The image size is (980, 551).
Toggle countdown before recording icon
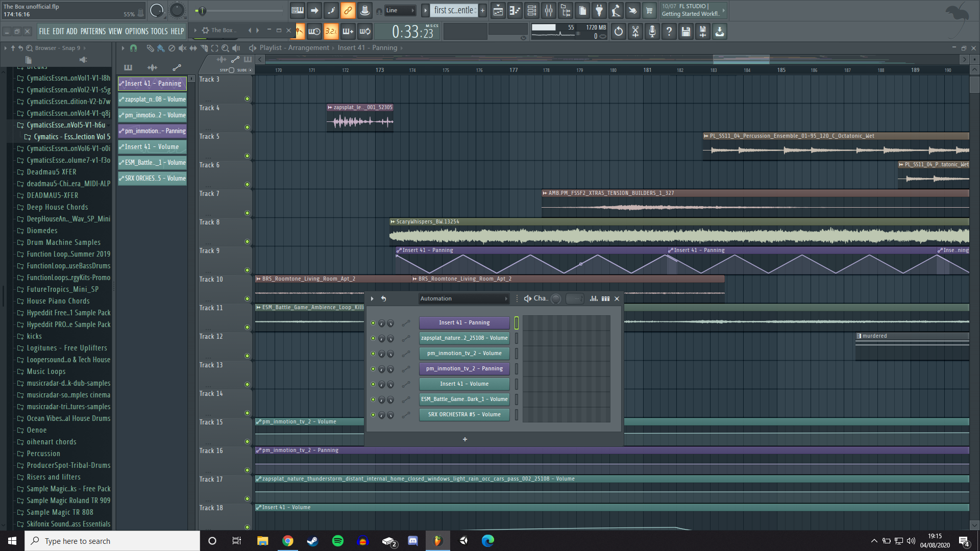click(x=331, y=32)
